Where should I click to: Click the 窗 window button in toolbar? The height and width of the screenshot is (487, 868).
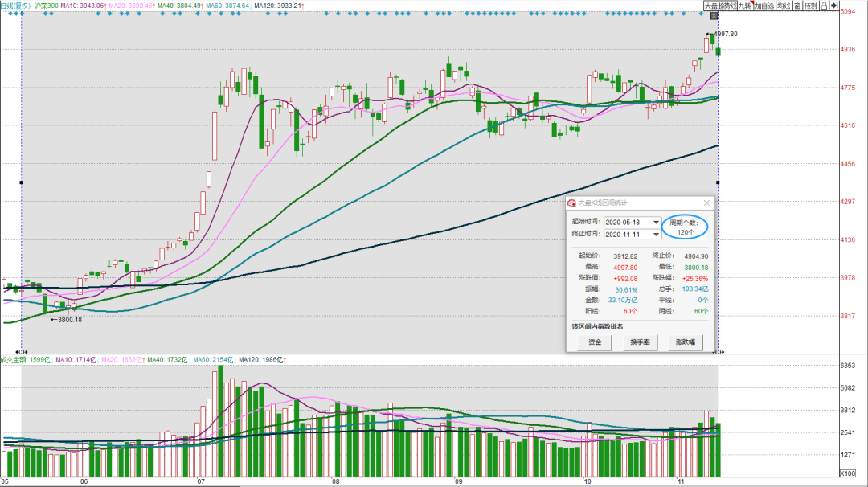[x=797, y=6]
